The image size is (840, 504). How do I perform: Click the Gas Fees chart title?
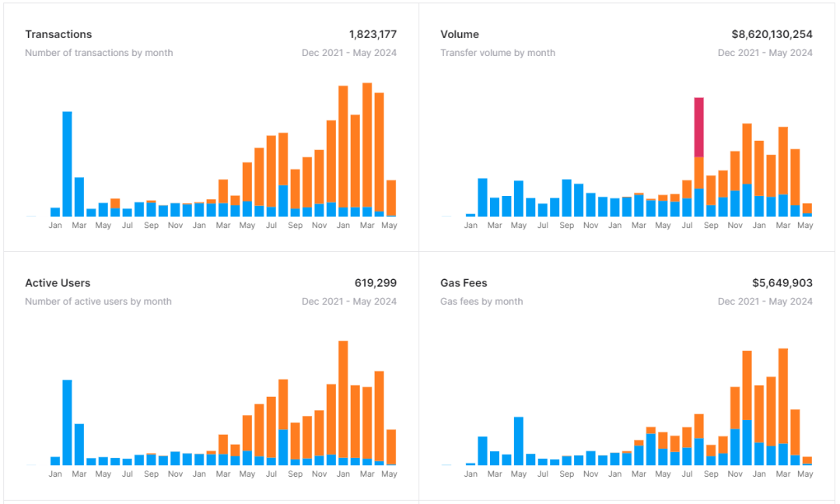pos(464,283)
